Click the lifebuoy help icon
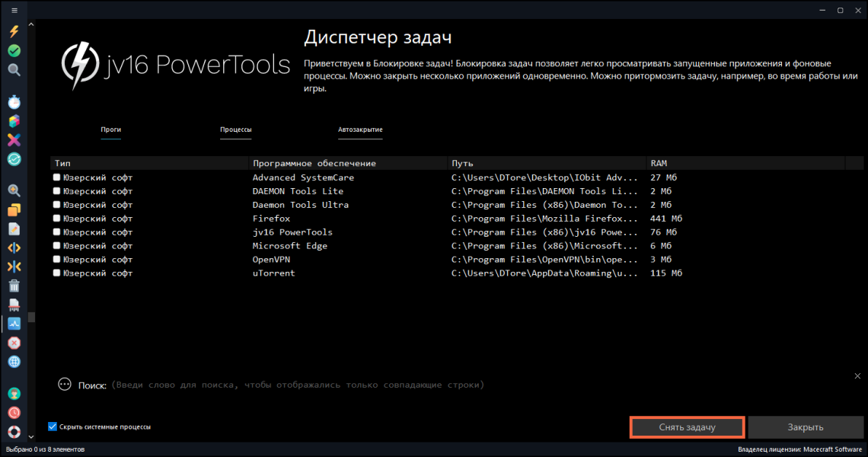868x457 pixels. [x=14, y=432]
